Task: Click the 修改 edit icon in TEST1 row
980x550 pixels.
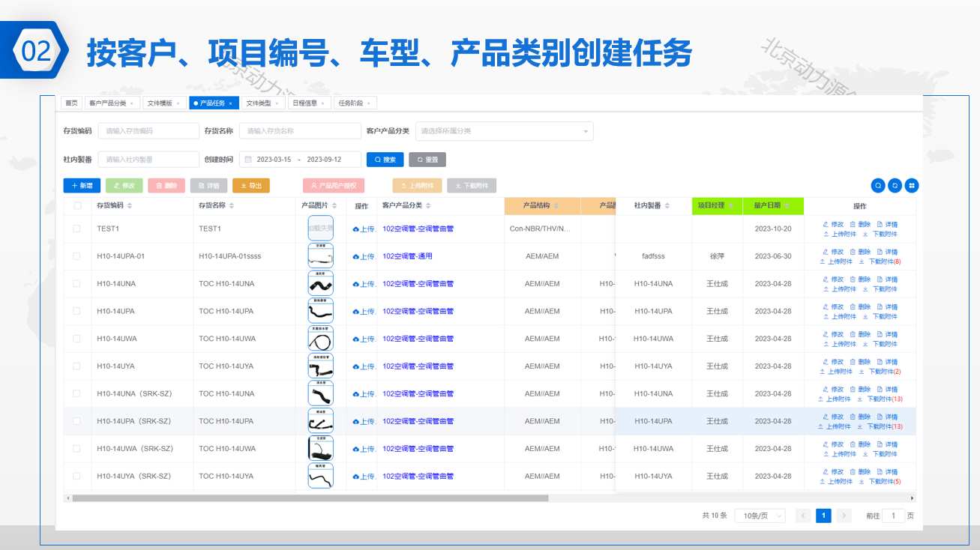Action: (x=826, y=224)
